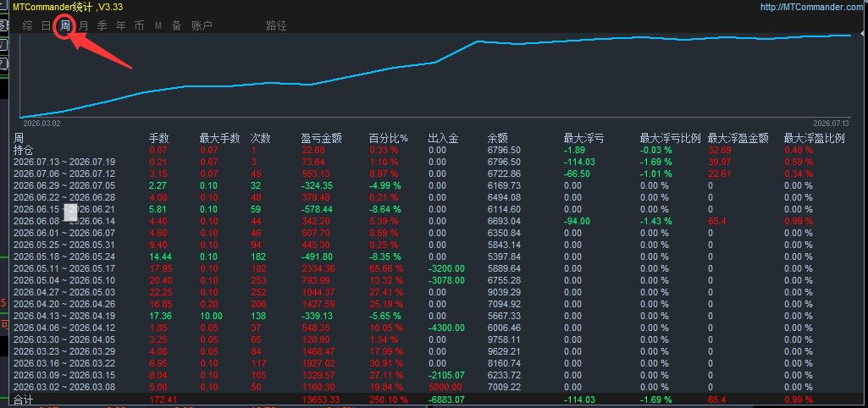Click the total profit value 13653.33
Viewport: 868px width, 408px height.
(319, 400)
